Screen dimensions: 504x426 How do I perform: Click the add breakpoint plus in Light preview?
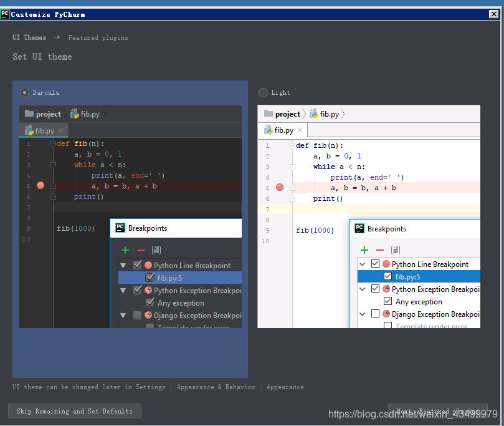364,250
